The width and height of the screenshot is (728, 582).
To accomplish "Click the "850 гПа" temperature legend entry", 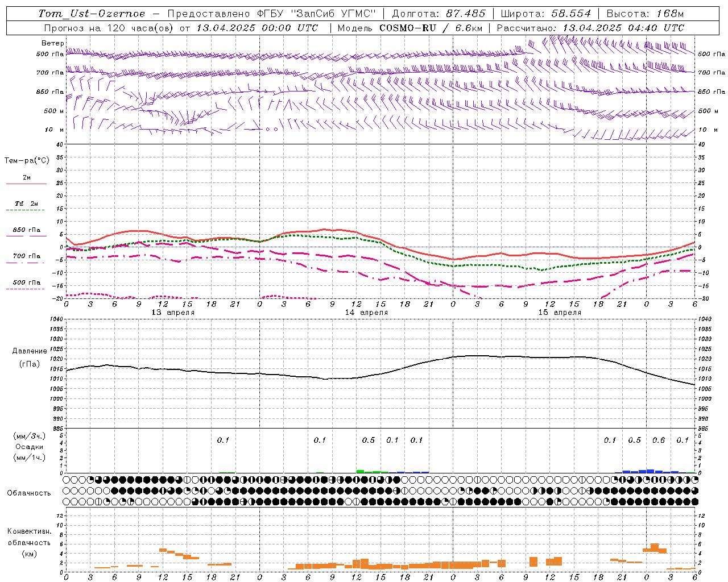I will click(26, 230).
